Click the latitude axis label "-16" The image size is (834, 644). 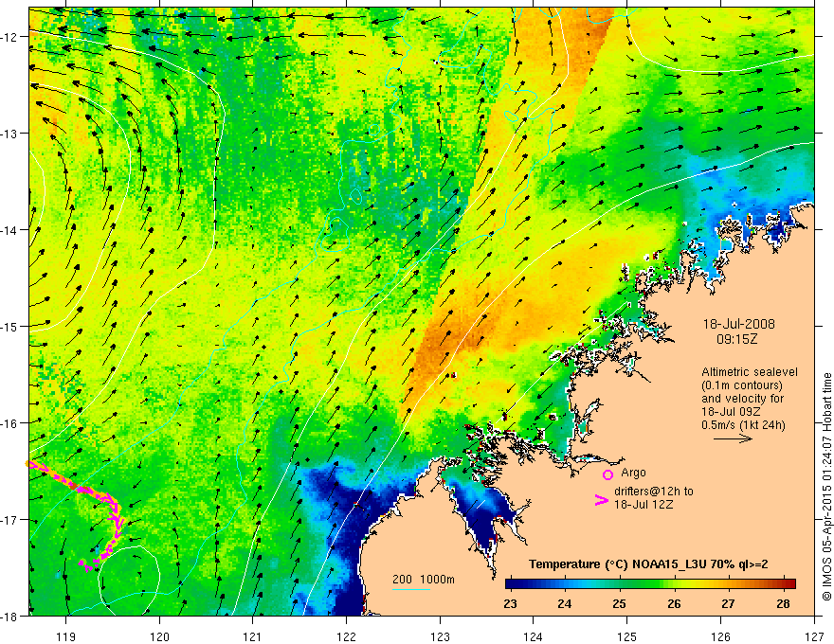pos(10,423)
